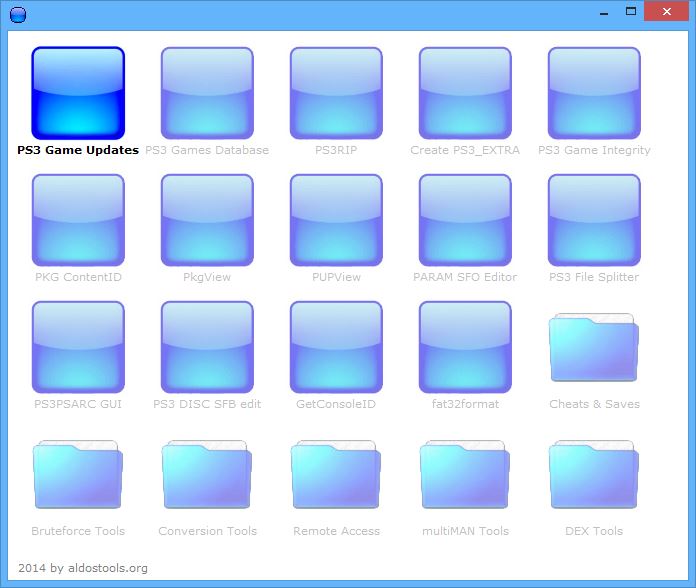Viewport: 696px width, 588px height.
Task: Open the PkgView tool icon
Action: [207, 220]
